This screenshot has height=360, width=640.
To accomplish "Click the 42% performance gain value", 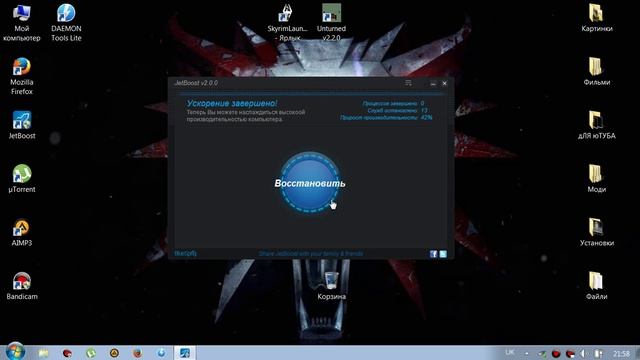I will 426,117.
